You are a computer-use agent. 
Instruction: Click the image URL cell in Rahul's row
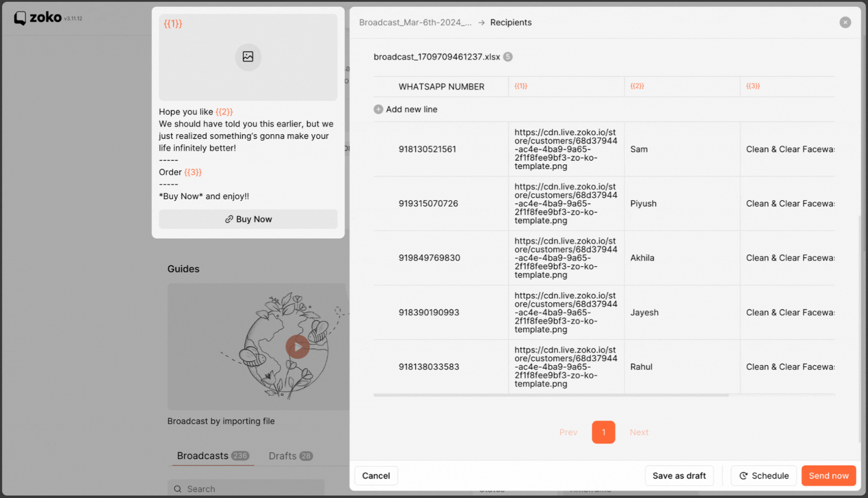pyautogui.click(x=566, y=366)
